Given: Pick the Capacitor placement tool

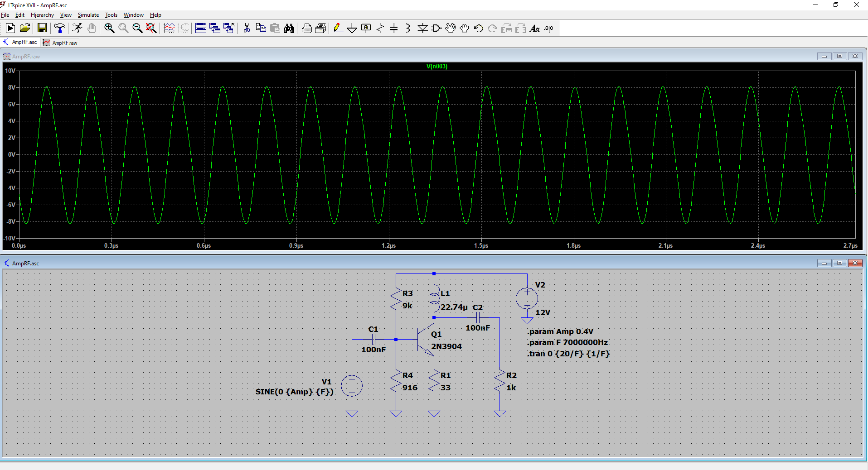Looking at the screenshot, I should click(x=394, y=29).
